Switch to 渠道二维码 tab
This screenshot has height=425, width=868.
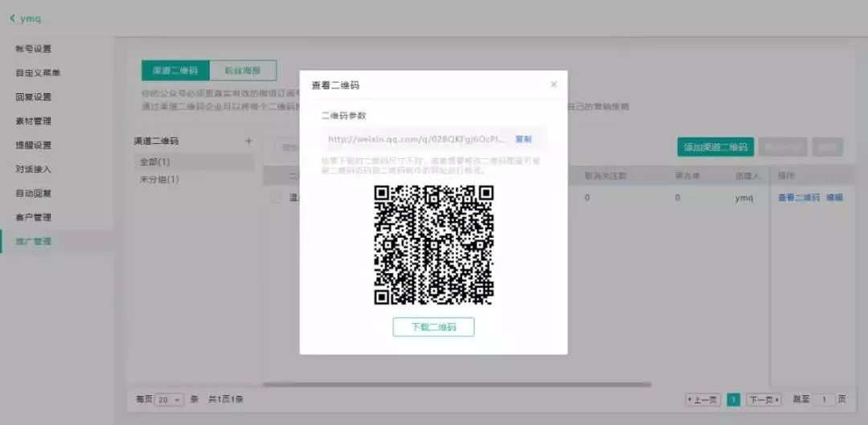pyautogui.click(x=175, y=71)
